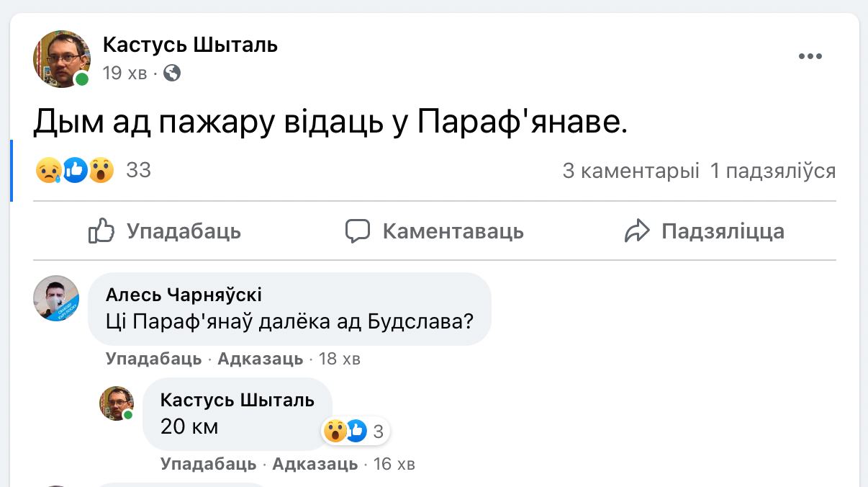Screen dimensions: 868x487
Task: Open the post author's profile picture
Action: pyautogui.click(x=61, y=58)
